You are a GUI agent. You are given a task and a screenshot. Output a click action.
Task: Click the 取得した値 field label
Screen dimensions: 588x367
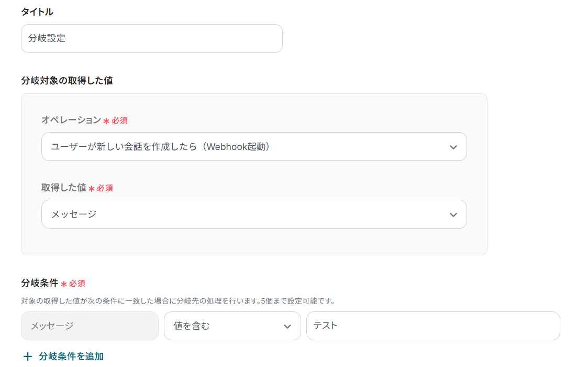63,188
